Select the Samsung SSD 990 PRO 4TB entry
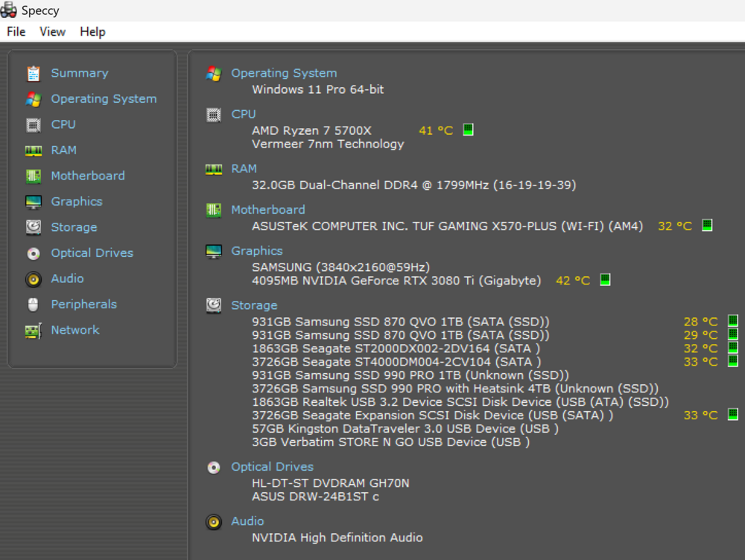The image size is (745, 560). [454, 389]
